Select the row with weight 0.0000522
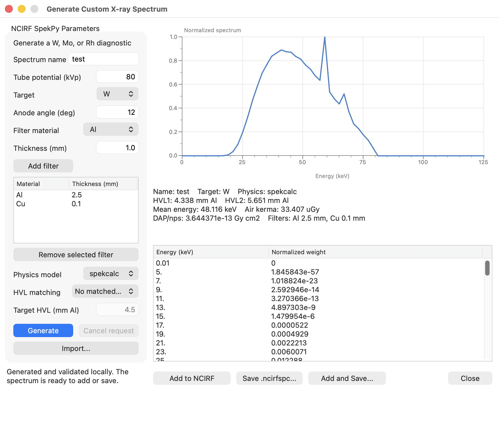 [x=319, y=325]
